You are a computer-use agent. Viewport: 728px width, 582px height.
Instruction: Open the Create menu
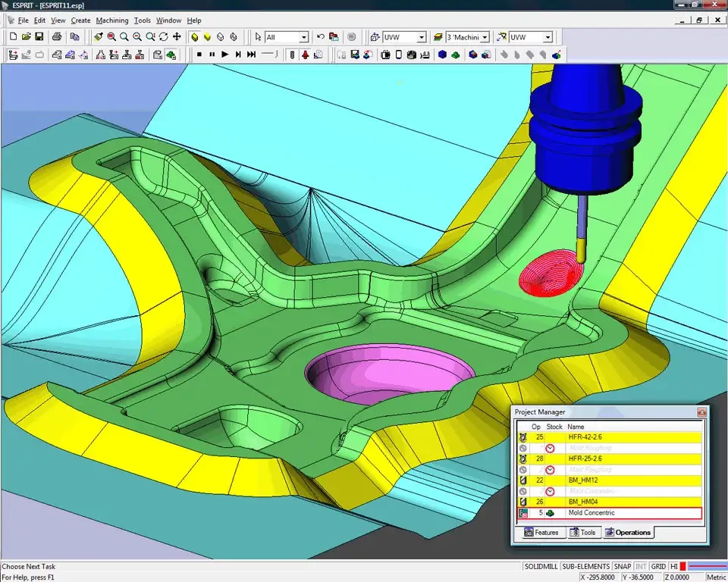tap(80, 20)
